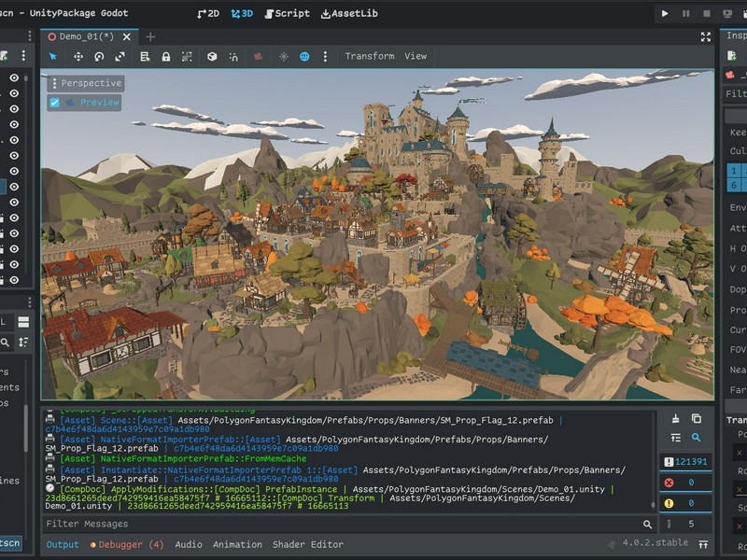Select the Scale mode tool

coord(120,56)
